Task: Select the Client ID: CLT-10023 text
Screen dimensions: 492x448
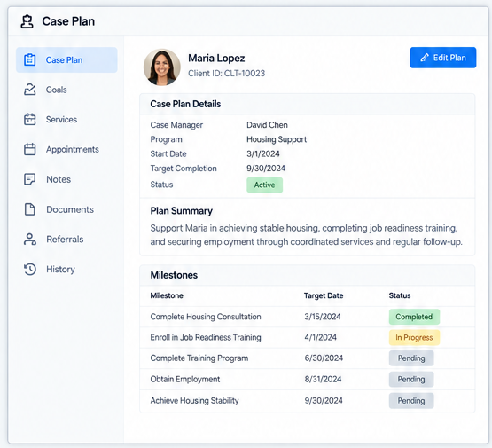Action: point(226,74)
